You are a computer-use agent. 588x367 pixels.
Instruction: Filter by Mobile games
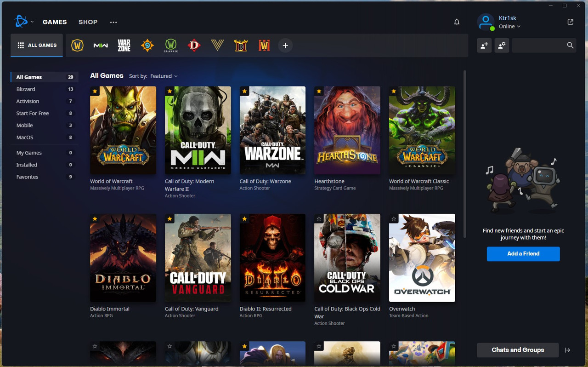pyautogui.click(x=45, y=125)
